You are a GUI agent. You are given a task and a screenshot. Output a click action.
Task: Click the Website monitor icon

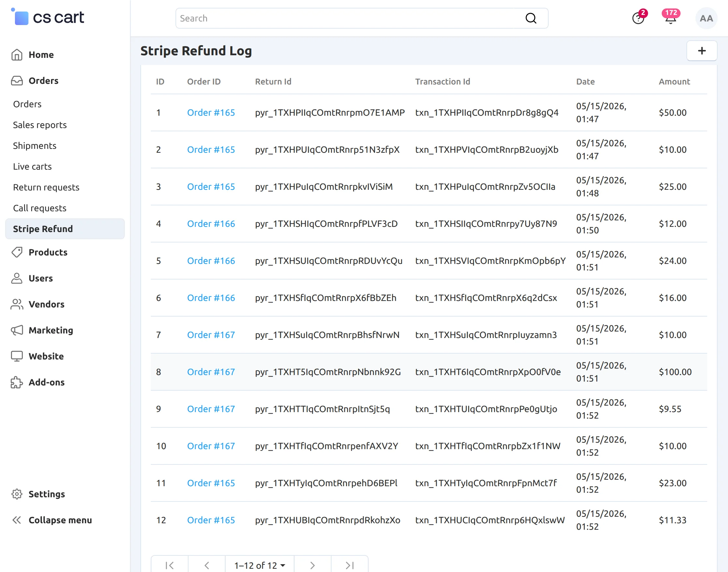coord(17,356)
